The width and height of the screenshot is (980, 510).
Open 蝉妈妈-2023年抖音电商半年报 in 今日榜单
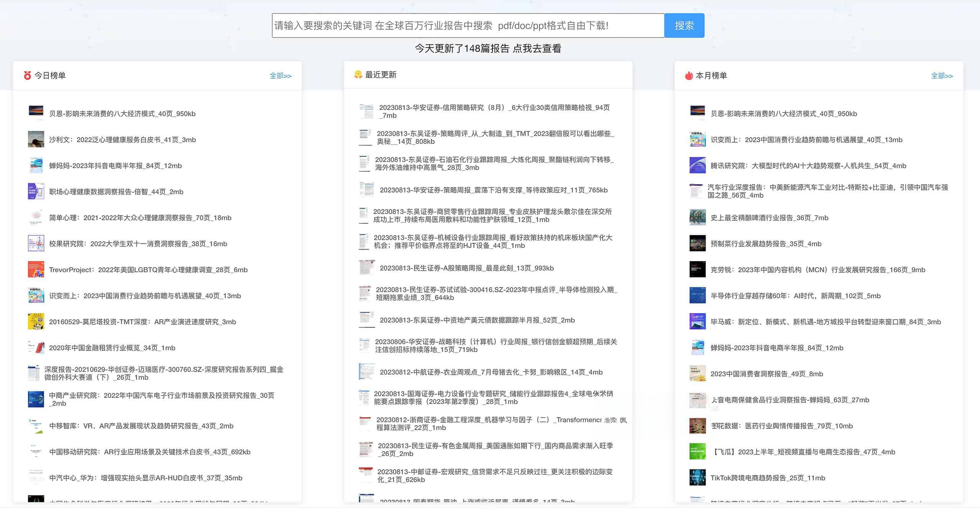(x=115, y=166)
